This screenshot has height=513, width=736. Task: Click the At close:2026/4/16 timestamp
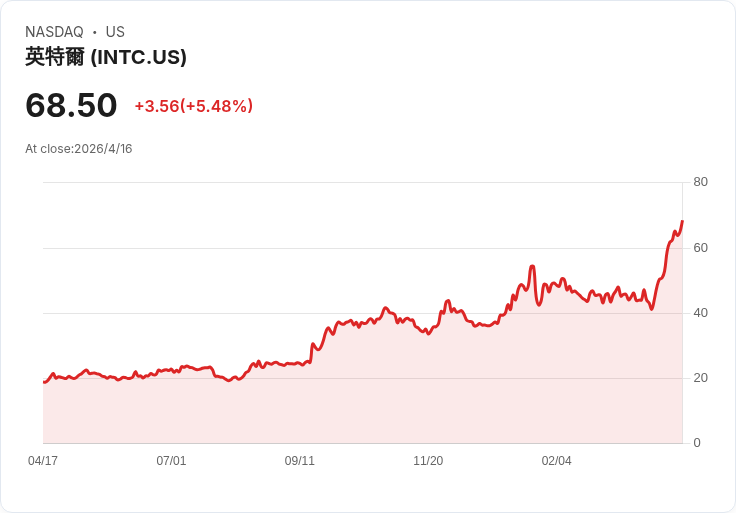tap(79, 149)
